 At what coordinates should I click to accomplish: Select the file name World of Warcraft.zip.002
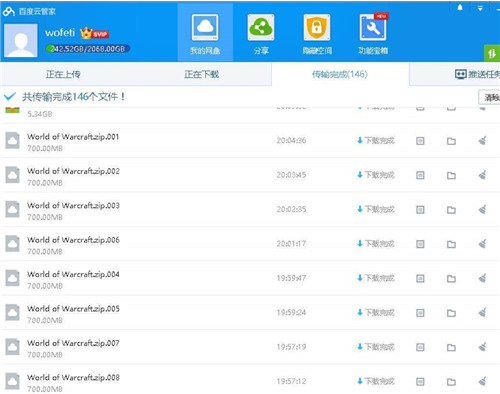click(x=73, y=171)
